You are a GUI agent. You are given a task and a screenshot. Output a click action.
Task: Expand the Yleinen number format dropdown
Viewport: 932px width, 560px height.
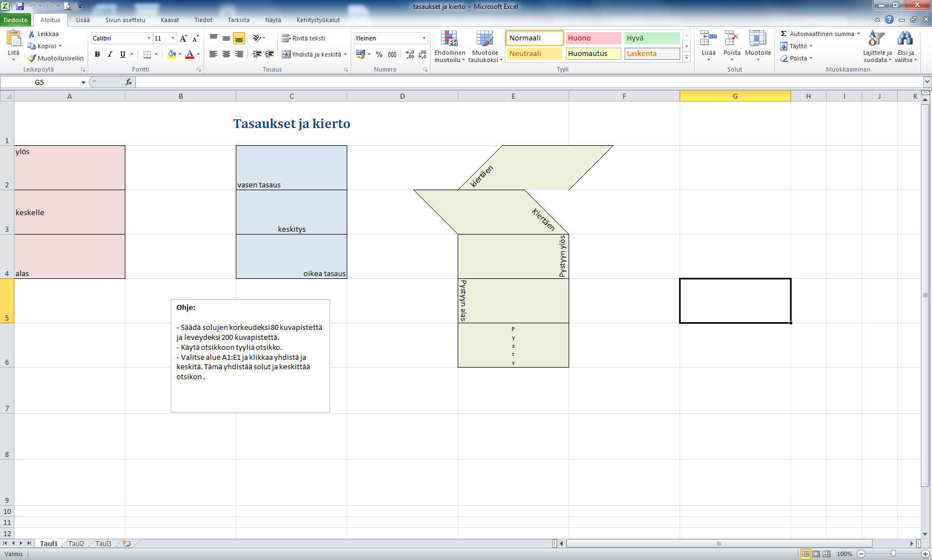(424, 38)
